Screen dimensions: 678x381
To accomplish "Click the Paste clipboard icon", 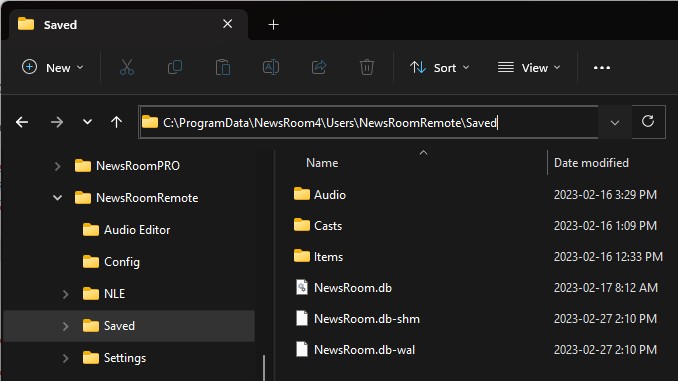I will [223, 67].
